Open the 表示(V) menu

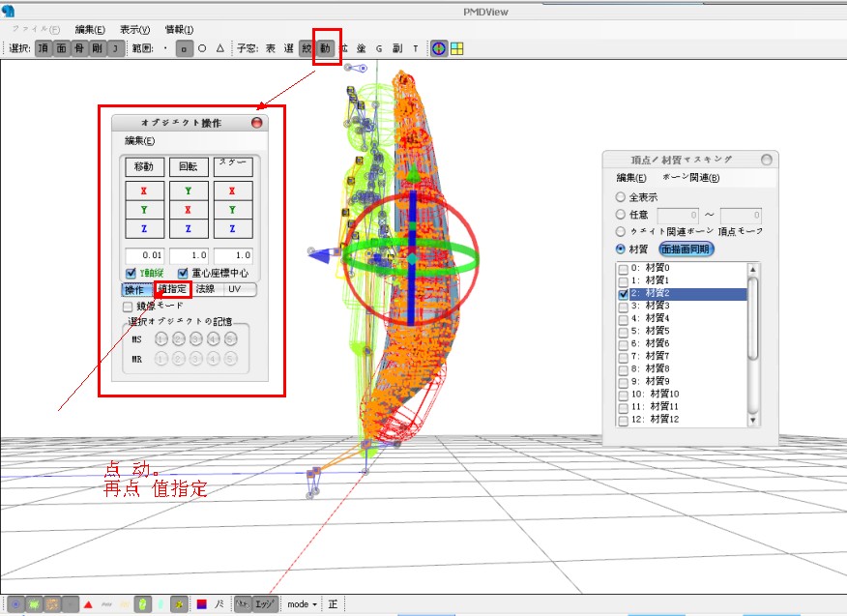[x=134, y=30]
